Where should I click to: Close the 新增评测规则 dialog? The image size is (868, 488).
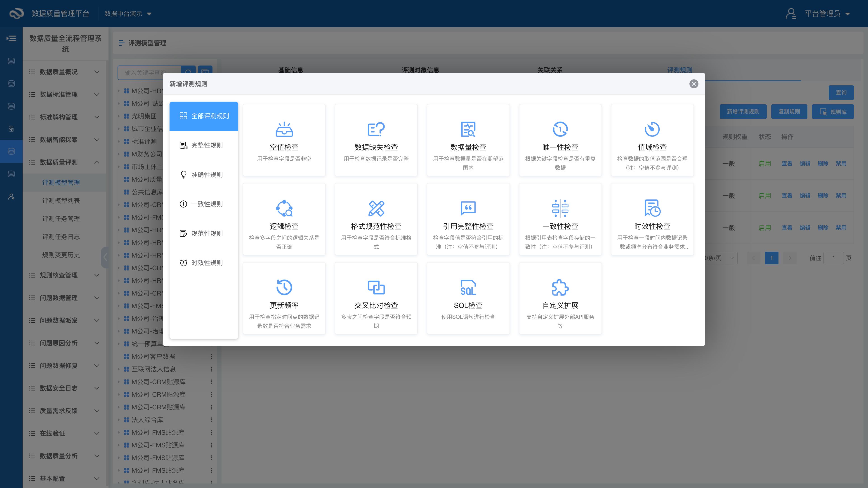(x=694, y=84)
